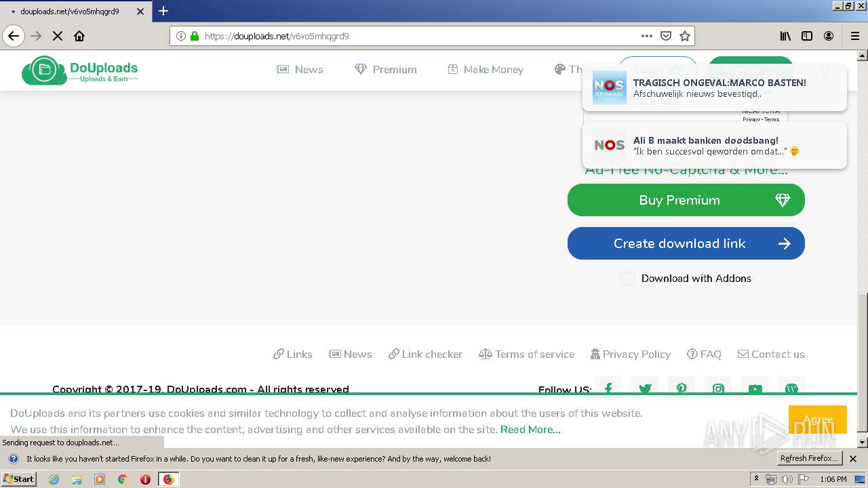The image size is (868, 488).
Task: Open the Link checker page
Action: click(x=425, y=354)
